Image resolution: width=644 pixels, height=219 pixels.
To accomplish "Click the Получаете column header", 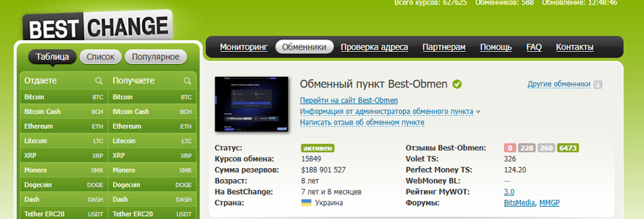I will [x=134, y=80].
